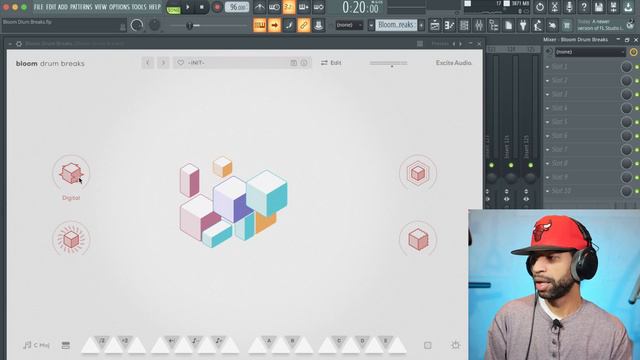Screen dimensions: 640x360
Task: Open the VIEW menu
Action: tap(101, 7)
